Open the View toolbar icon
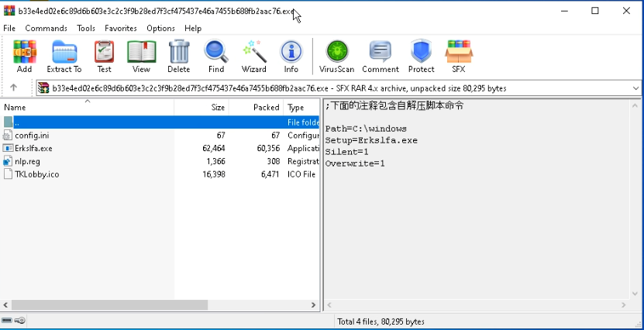The width and height of the screenshot is (644, 330). 141,56
